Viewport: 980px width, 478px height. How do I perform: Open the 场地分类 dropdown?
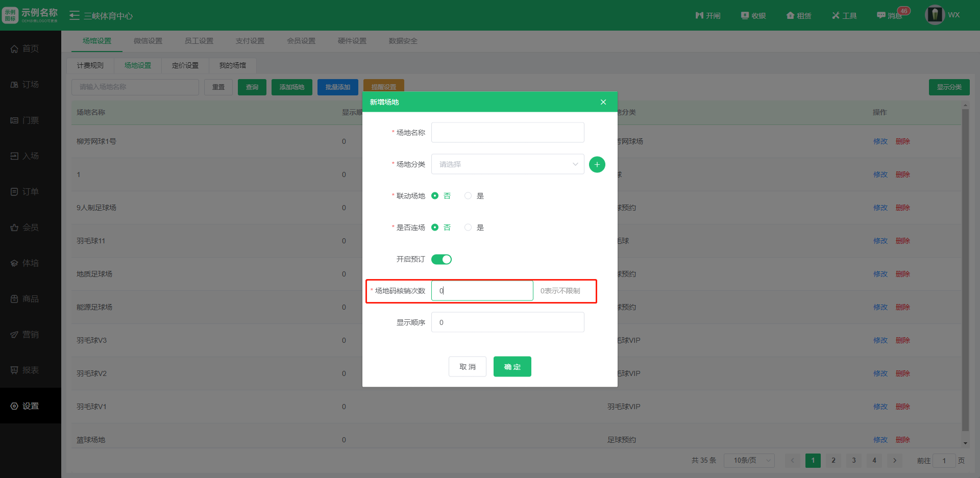pos(507,164)
